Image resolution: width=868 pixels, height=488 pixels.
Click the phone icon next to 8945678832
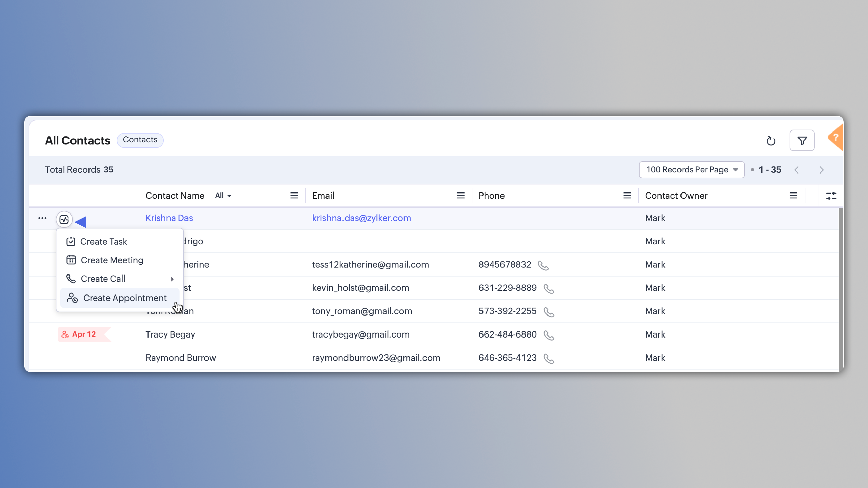(x=543, y=265)
